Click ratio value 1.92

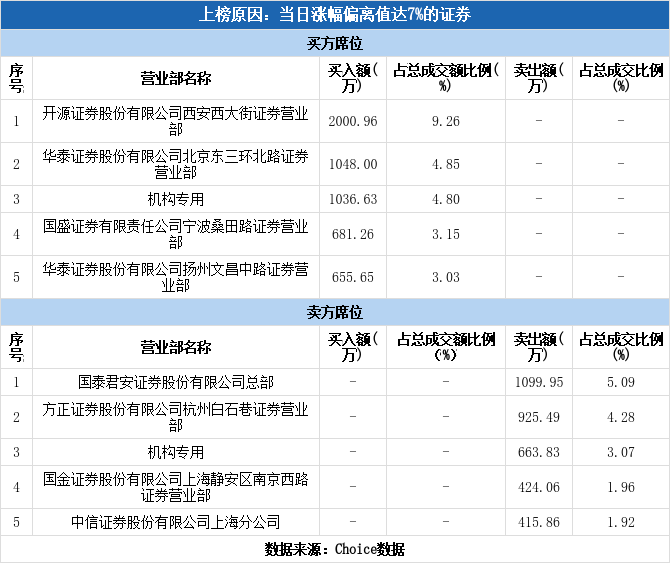coord(621,522)
